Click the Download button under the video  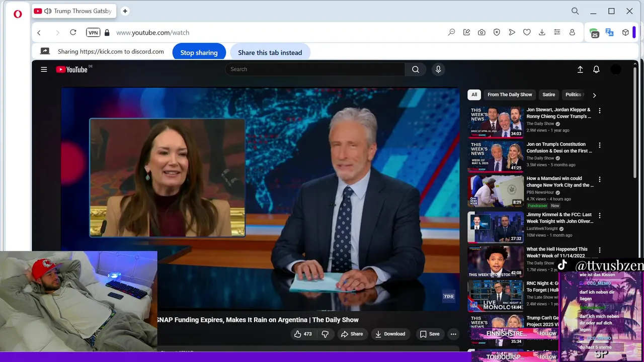point(390,334)
